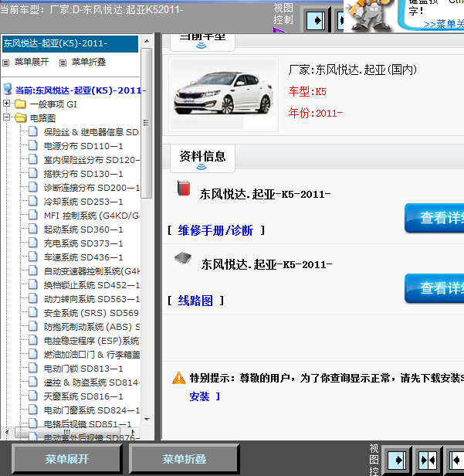The width and height of the screenshot is (464, 476).
Task: Open 动力转向系统 SD563-1 diagram
Action: coord(92,299)
